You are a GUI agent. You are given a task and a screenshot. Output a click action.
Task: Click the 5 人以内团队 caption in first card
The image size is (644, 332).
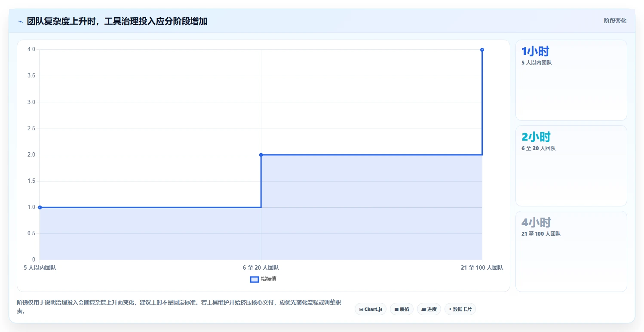[537, 63]
